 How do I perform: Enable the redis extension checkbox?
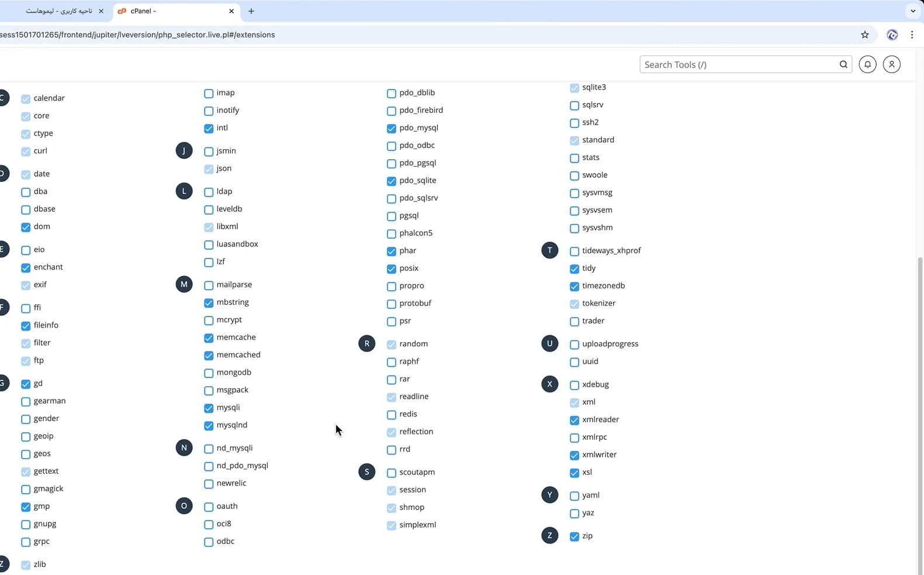coord(392,415)
